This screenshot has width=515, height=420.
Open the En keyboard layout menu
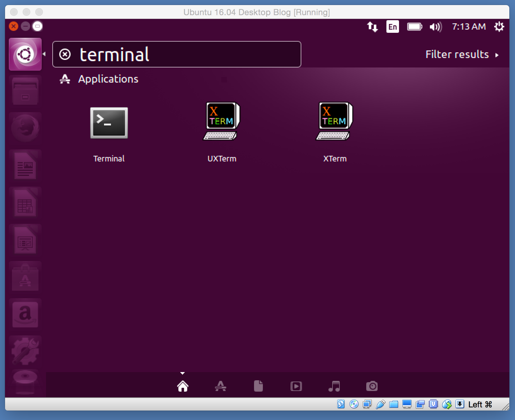click(x=392, y=27)
